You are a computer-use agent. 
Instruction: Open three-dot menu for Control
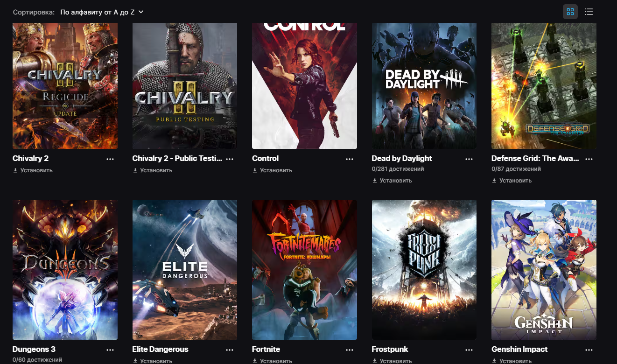pyautogui.click(x=350, y=159)
